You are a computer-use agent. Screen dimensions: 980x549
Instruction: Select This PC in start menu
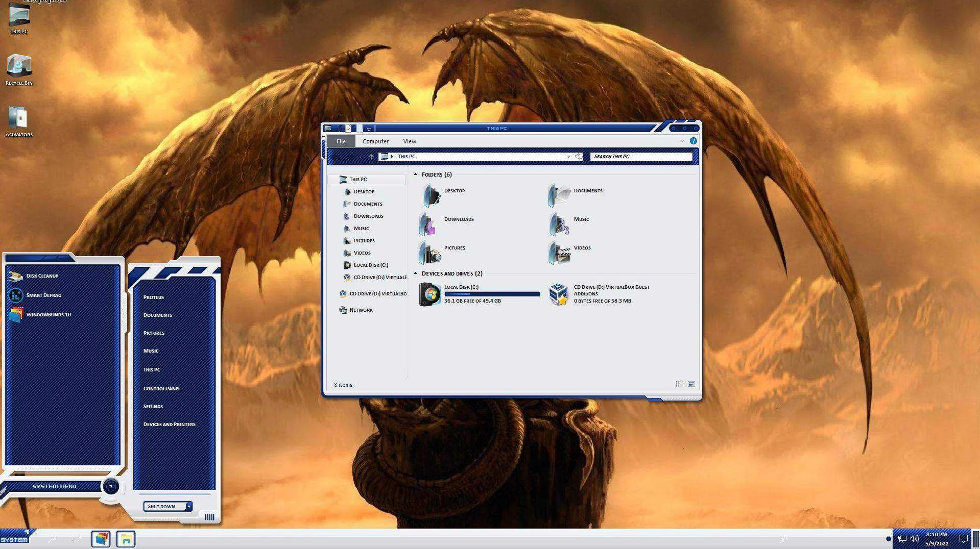coord(152,370)
